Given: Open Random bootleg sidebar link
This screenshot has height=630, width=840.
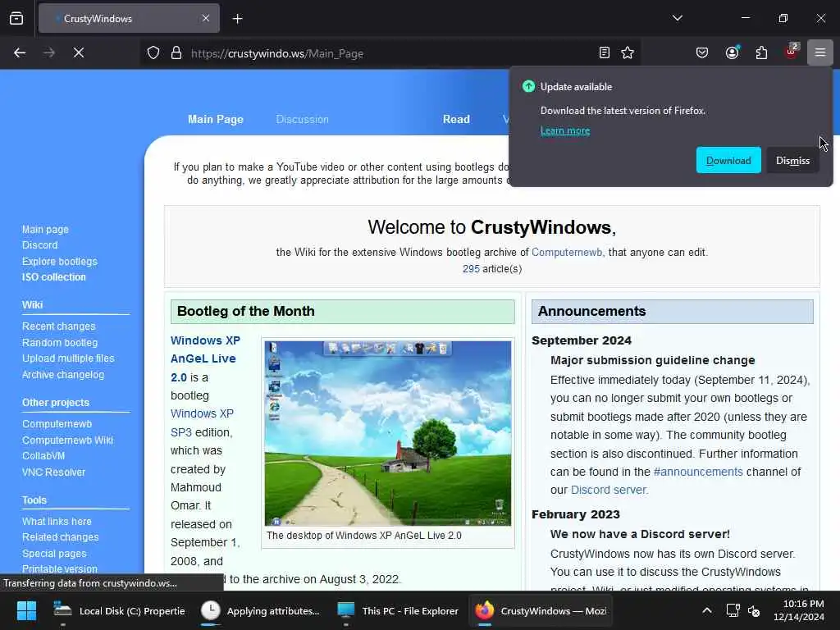Looking at the screenshot, I should pyautogui.click(x=59, y=342).
